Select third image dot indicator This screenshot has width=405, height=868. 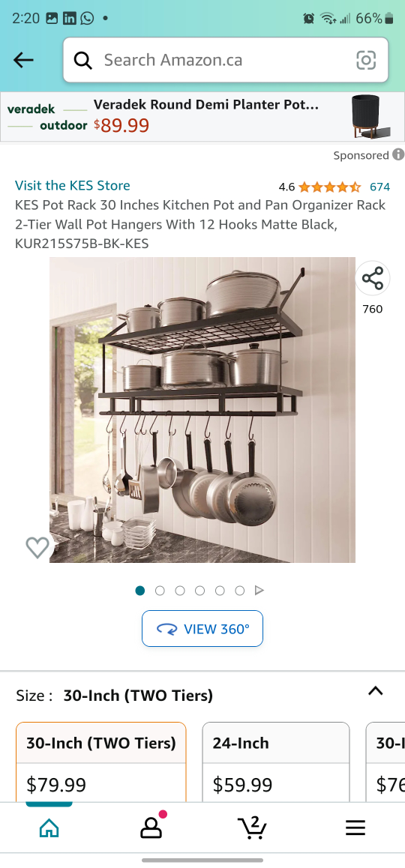coord(180,591)
